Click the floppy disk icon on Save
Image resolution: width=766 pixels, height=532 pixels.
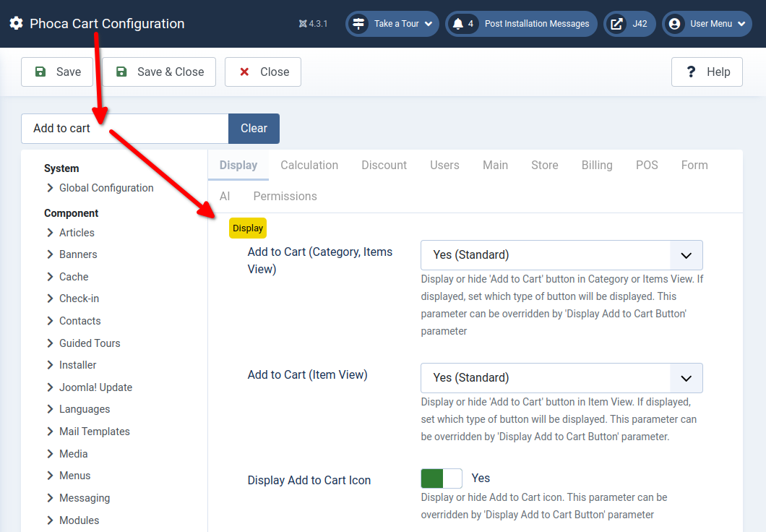40,72
